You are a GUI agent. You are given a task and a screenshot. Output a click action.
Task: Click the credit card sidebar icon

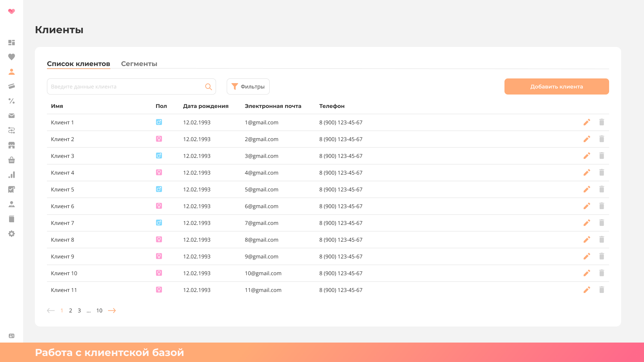pos(11,86)
